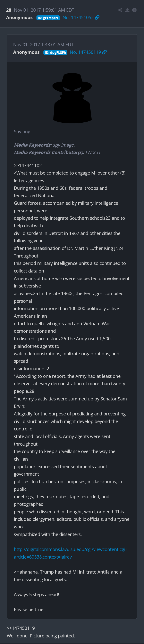Click chain link icon beside No. 147451052
The image size is (144, 644).
point(97,17)
